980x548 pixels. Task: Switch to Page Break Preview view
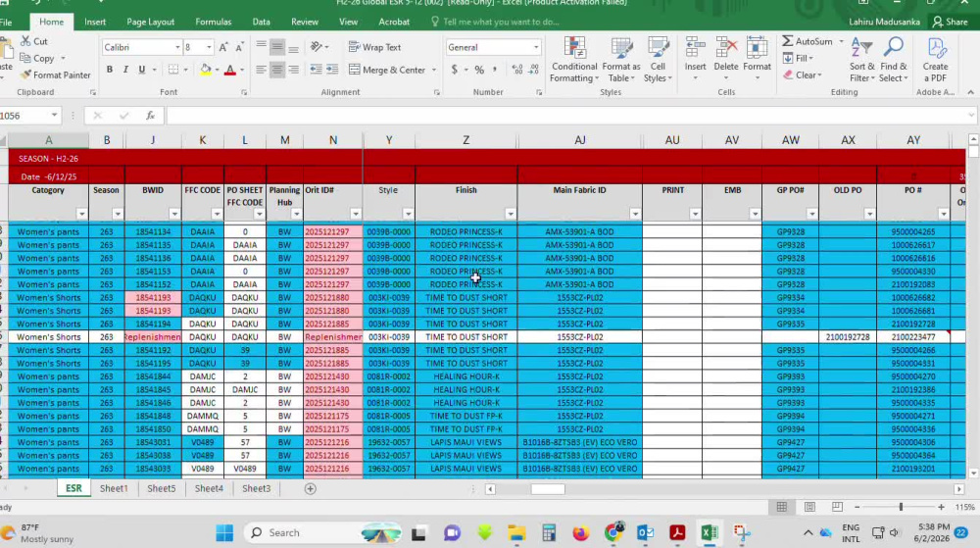[x=838, y=508]
